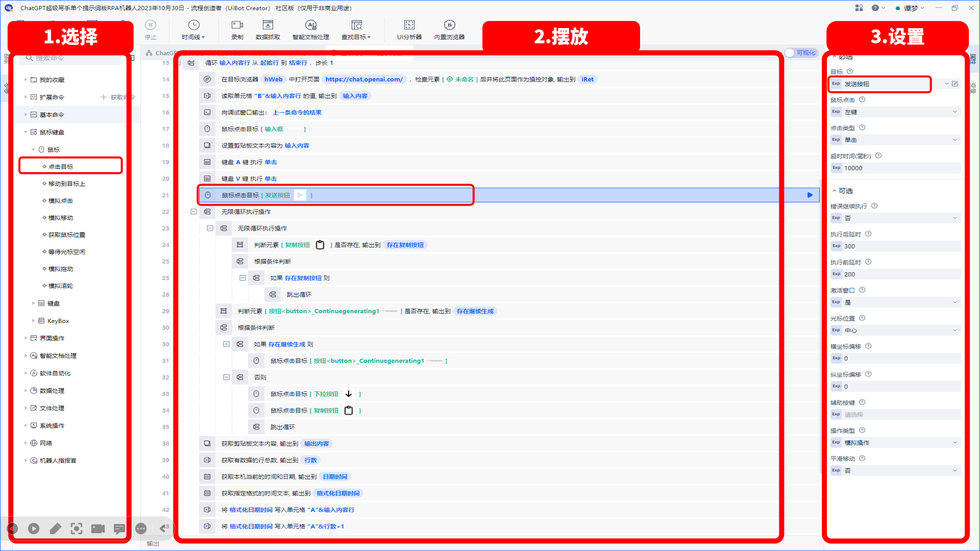Image resolution: width=980 pixels, height=551 pixels.
Task: Click the 格式化日期时间 output variable on line 41
Action: [x=338, y=493]
